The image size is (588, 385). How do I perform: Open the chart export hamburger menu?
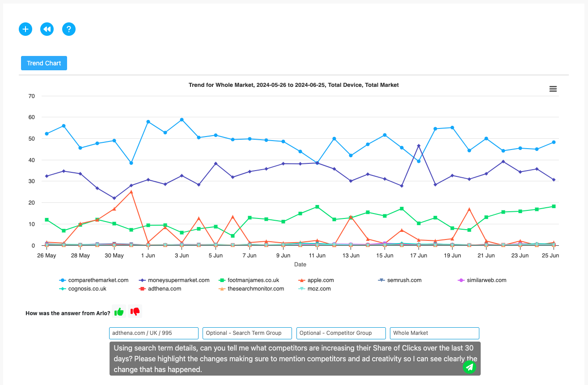553,89
